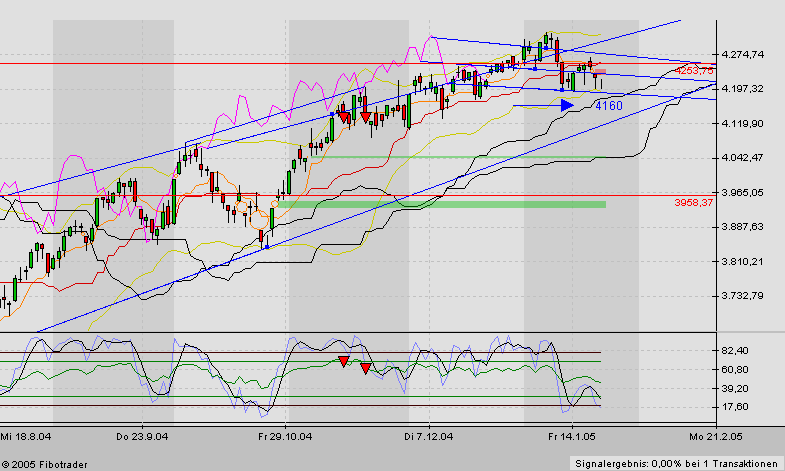The image size is (785, 471).
Task: Click the first red sell-signal triangle on price chart
Action: pyautogui.click(x=344, y=117)
